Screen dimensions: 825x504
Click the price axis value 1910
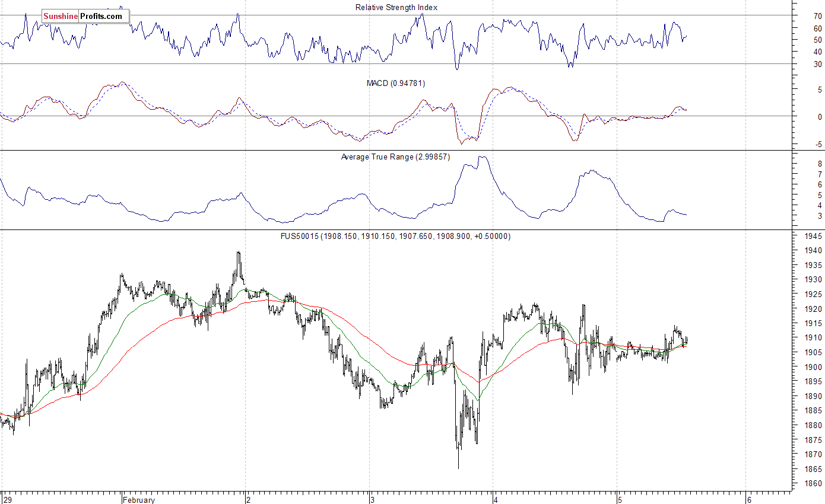(x=814, y=338)
